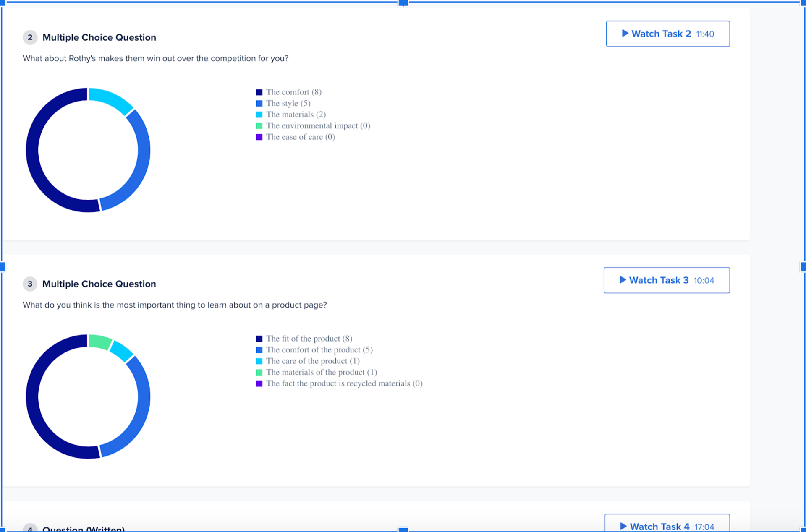This screenshot has height=532, width=806.
Task: Click green 'materials of the product (1)' swatch
Action: click(x=259, y=373)
